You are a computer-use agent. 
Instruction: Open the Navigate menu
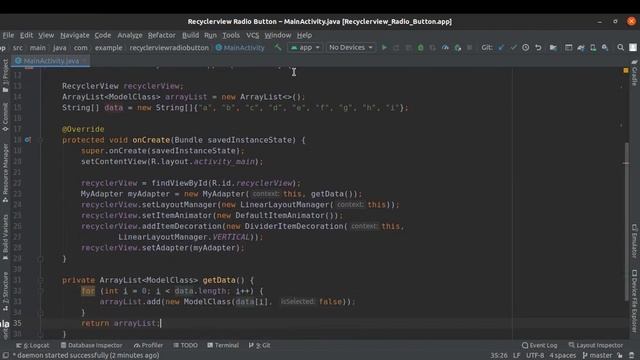pyautogui.click(x=75, y=35)
